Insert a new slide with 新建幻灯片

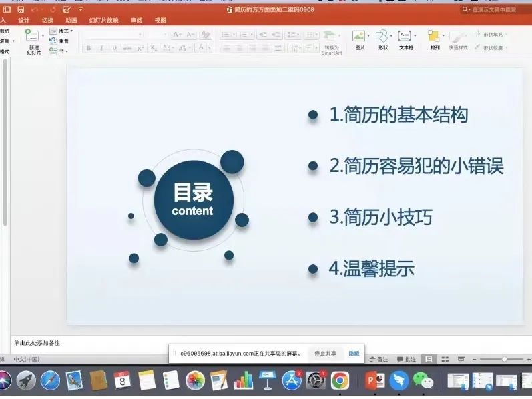(33, 41)
